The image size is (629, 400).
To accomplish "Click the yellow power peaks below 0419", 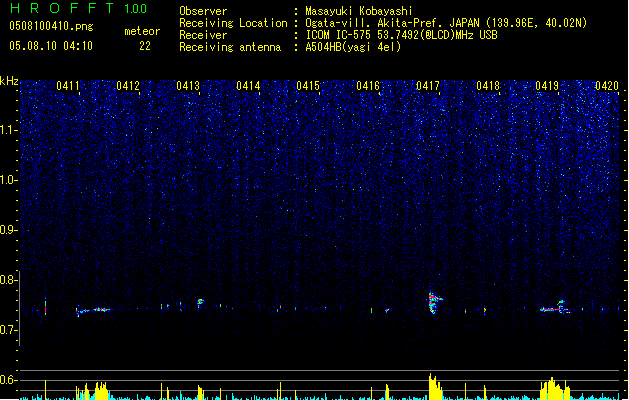I will point(555,388).
